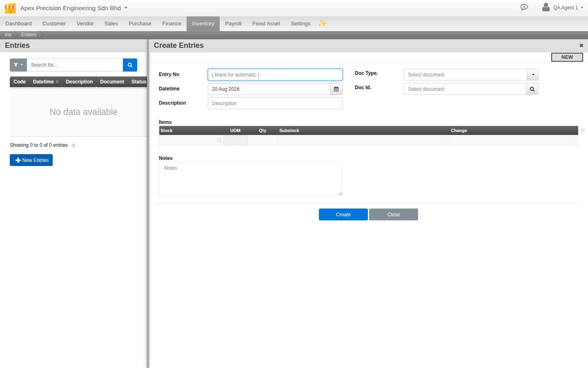Open the Datetime calendar picker
The height and width of the screenshot is (368, 588).
point(336,89)
